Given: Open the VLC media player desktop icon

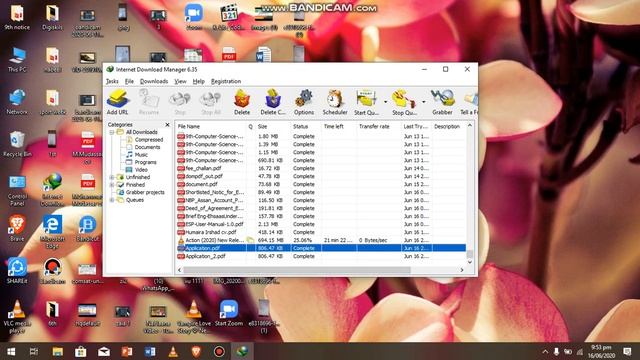Looking at the screenshot, I should click(17, 316).
